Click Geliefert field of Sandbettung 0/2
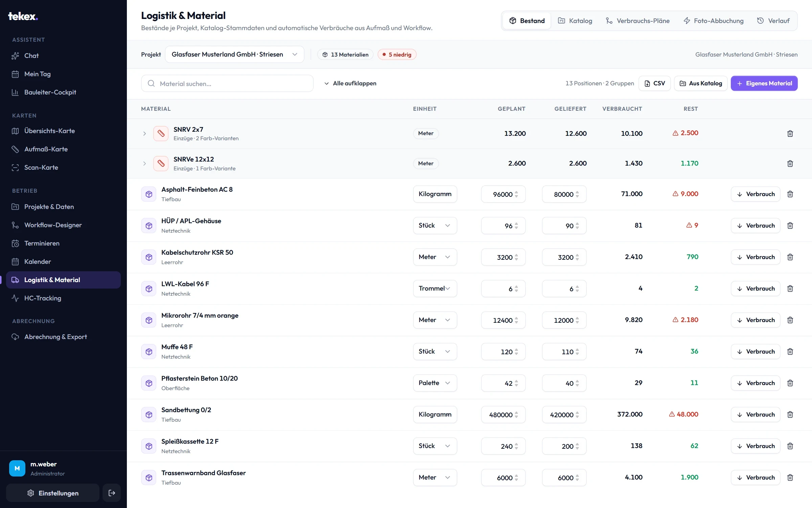The height and width of the screenshot is (508, 812). pyautogui.click(x=564, y=415)
